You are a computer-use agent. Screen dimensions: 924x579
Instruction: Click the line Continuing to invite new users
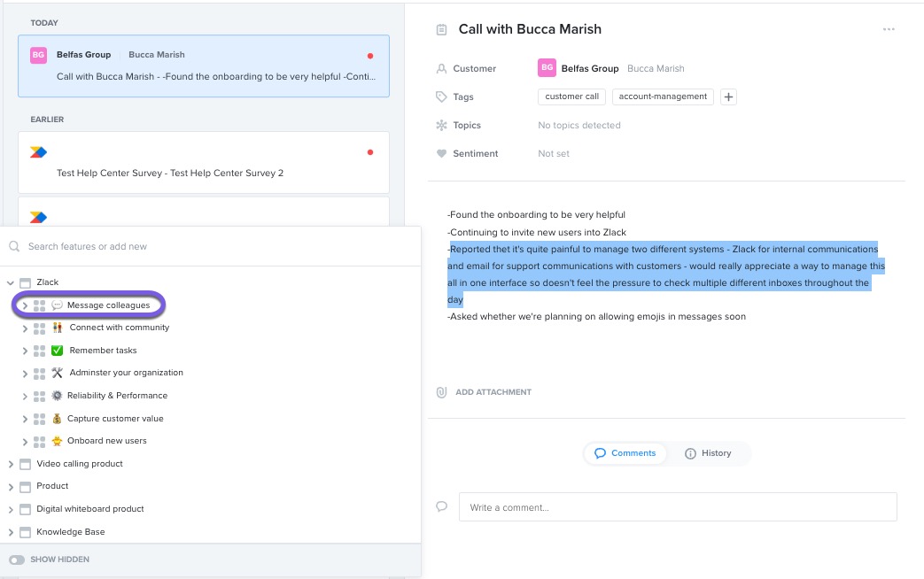pyautogui.click(x=537, y=232)
